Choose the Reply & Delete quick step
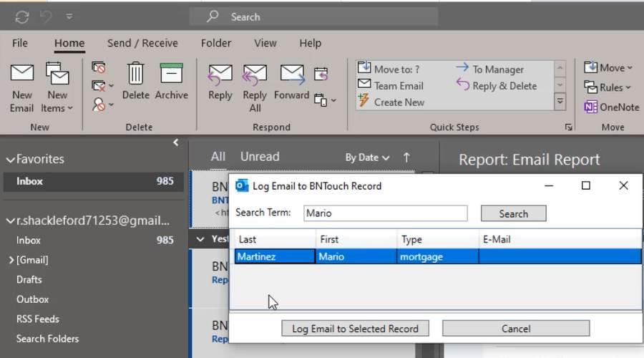The height and width of the screenshot is (358, 644). click(x=497, y=85)
